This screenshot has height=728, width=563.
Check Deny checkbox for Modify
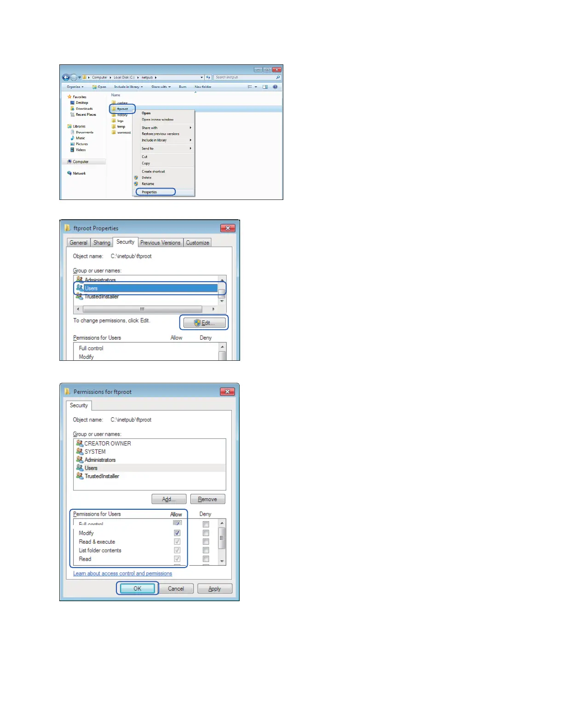pos(206,533)
